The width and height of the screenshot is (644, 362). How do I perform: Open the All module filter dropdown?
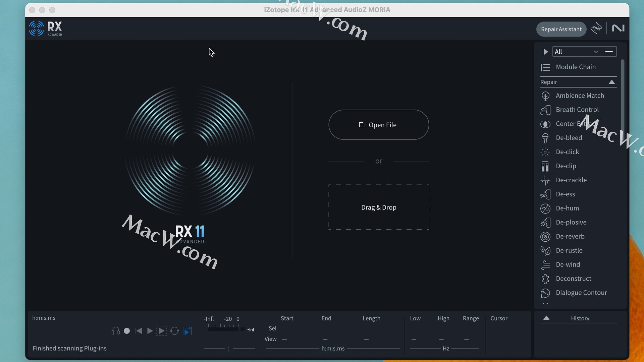tap(577, 52)
